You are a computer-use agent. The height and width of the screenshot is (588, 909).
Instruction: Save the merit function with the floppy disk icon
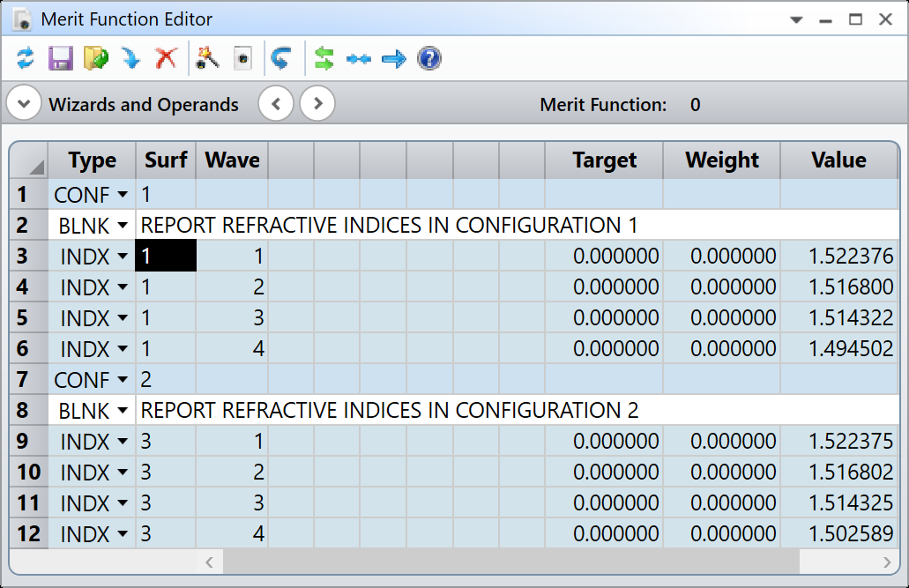coord(60,59)
